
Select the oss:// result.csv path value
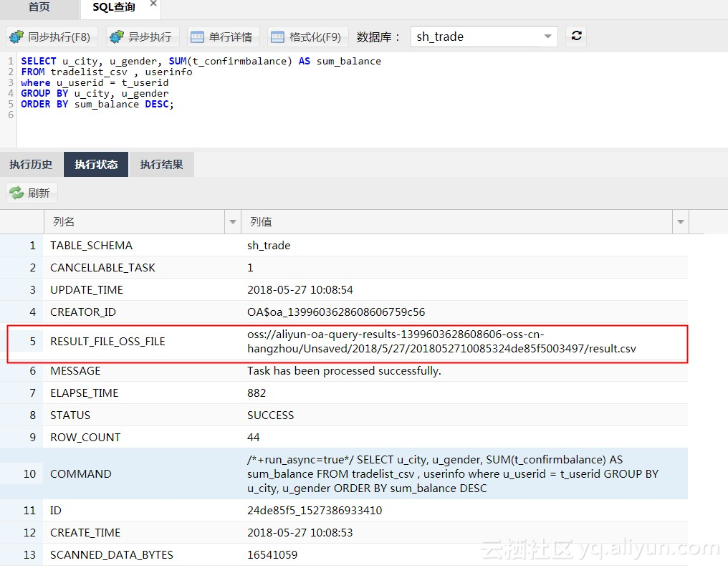pyautogui.click(x=441, y=342)
